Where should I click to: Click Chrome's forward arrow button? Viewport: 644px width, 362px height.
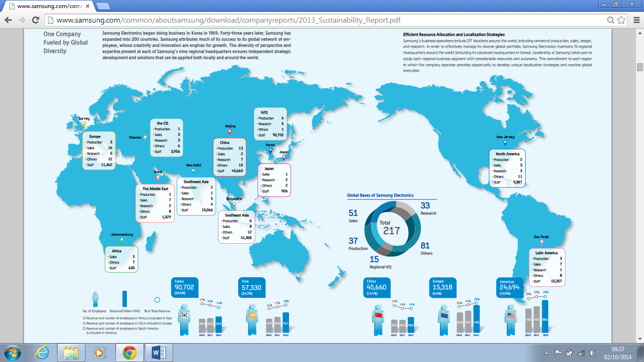click(x=22, y=20)
